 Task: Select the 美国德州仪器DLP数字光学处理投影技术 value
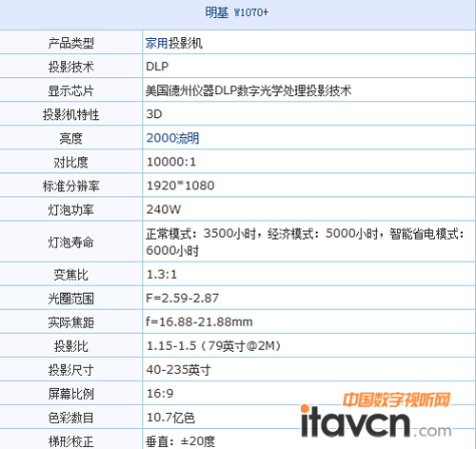[248, 90]
